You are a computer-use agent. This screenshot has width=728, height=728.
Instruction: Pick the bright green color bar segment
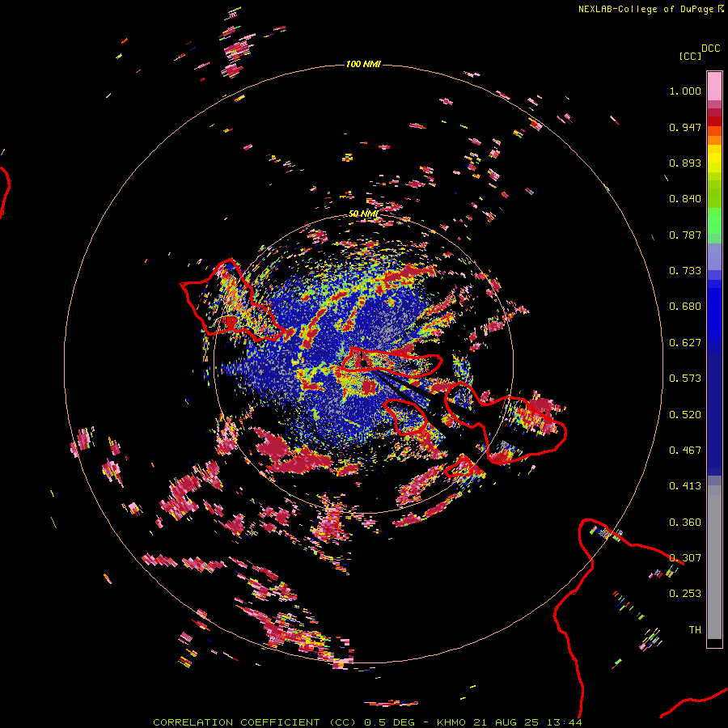[x=714, y=221]
